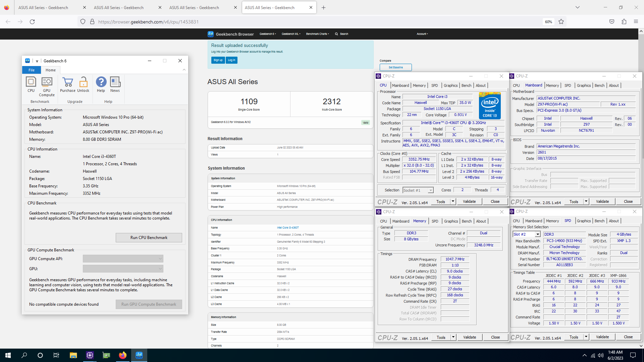Open the GPU Compute API dropdown

point(123,258)
